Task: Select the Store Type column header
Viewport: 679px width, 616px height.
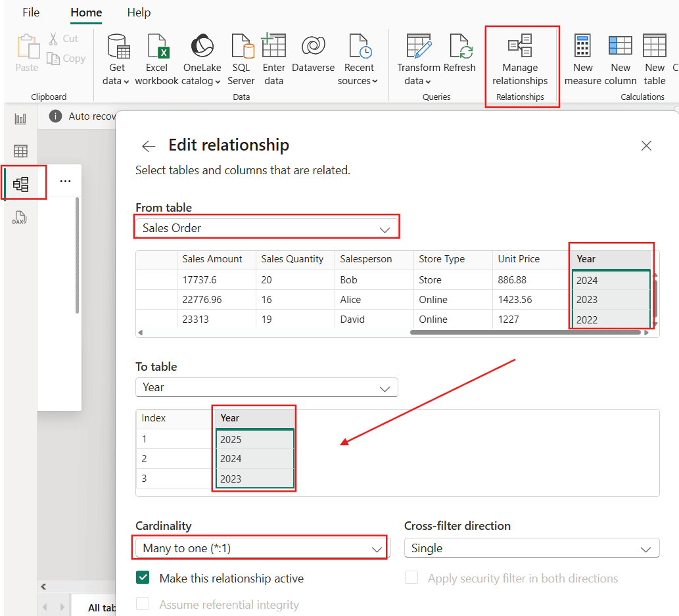Action: 453,259
